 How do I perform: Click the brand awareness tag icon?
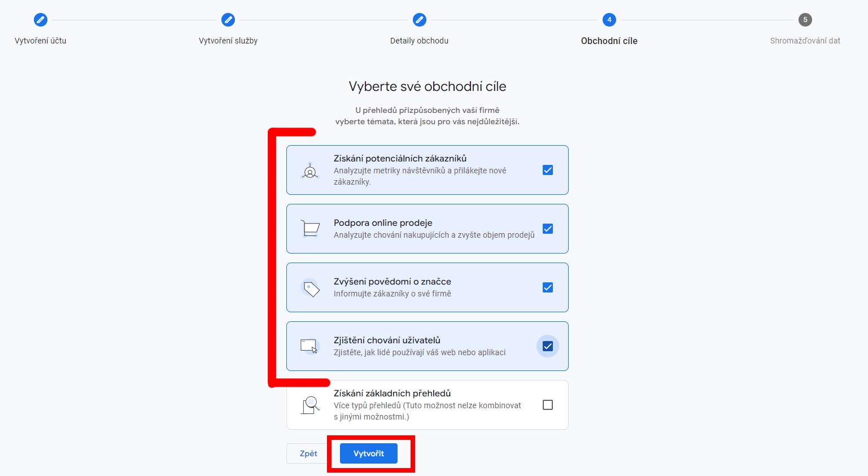coord(310,288)
